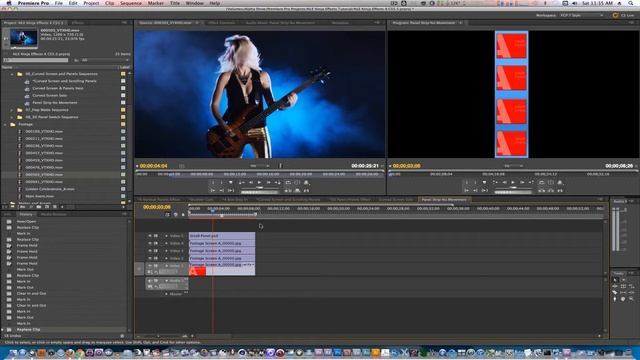
Task: Open the timeline panel flyout menu
Action: (x=600, y=200)
